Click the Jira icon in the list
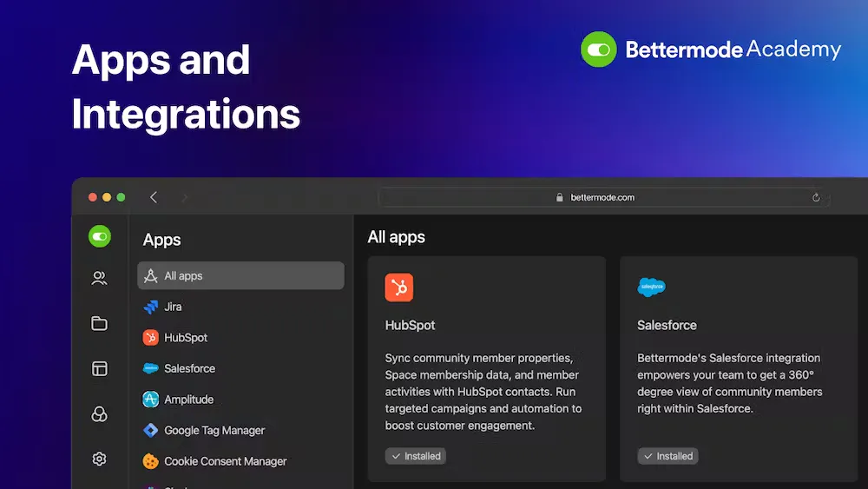Screen dimensions: 868x489 (x=150, y=307)
